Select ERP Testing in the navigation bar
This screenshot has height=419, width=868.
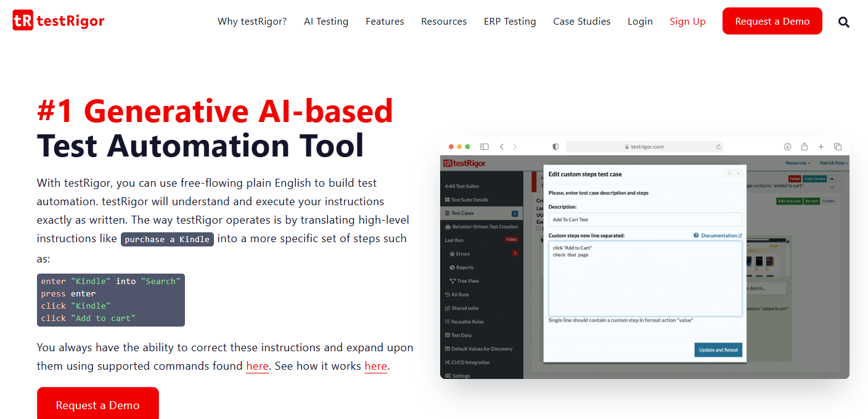tap(510, 22)
